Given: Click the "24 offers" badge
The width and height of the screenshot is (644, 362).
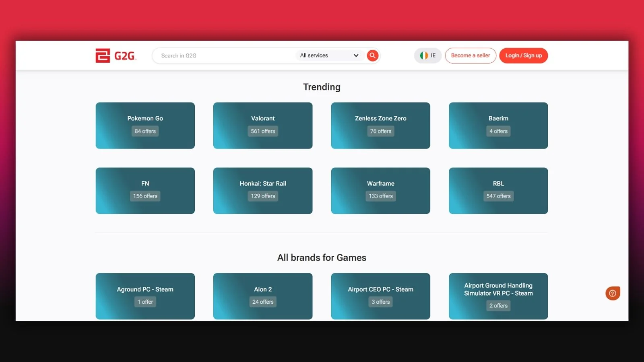Looking at the screenshot, I should pyautogui.click(x=263, y=302).
